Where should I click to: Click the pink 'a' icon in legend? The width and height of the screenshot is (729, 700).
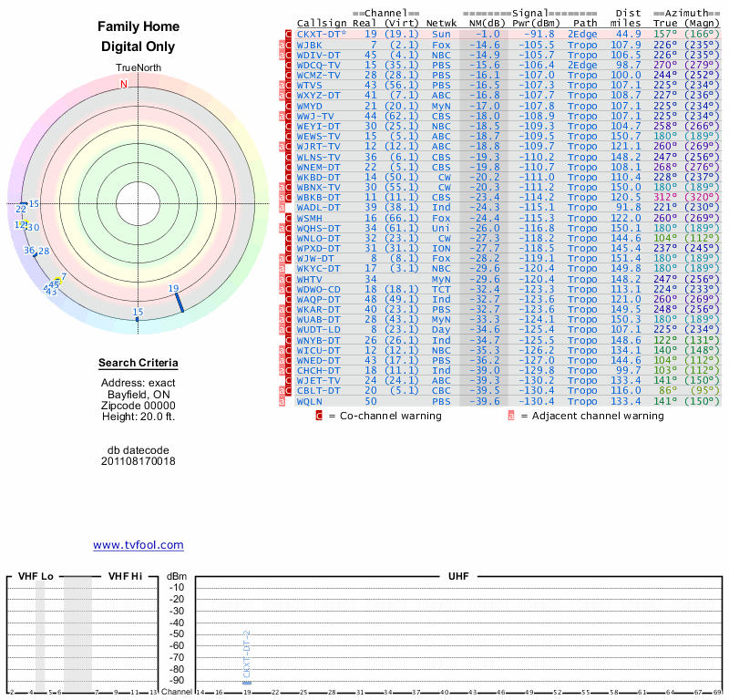(x=511, y=416)
